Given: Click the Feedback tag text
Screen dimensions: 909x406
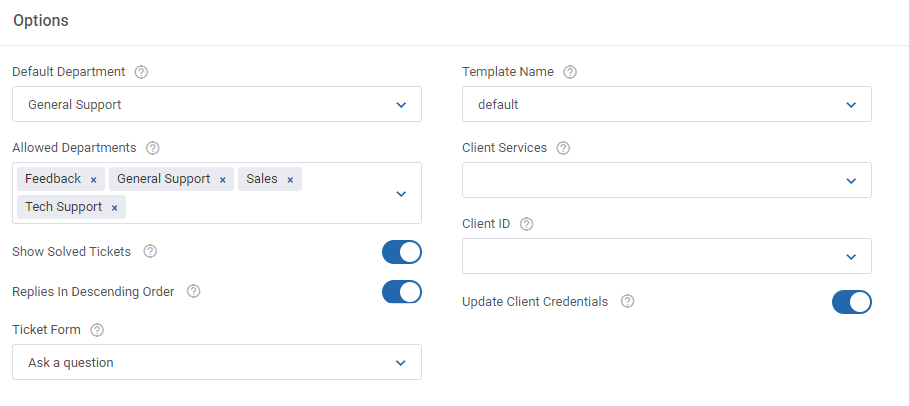Looking at the screenshot, I should click(x=53, y=179).
